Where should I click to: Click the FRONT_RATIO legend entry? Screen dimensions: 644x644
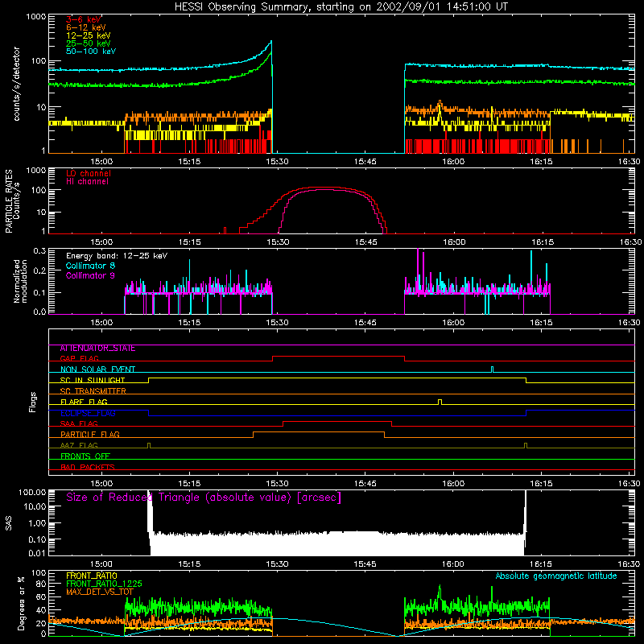[92, 576]
